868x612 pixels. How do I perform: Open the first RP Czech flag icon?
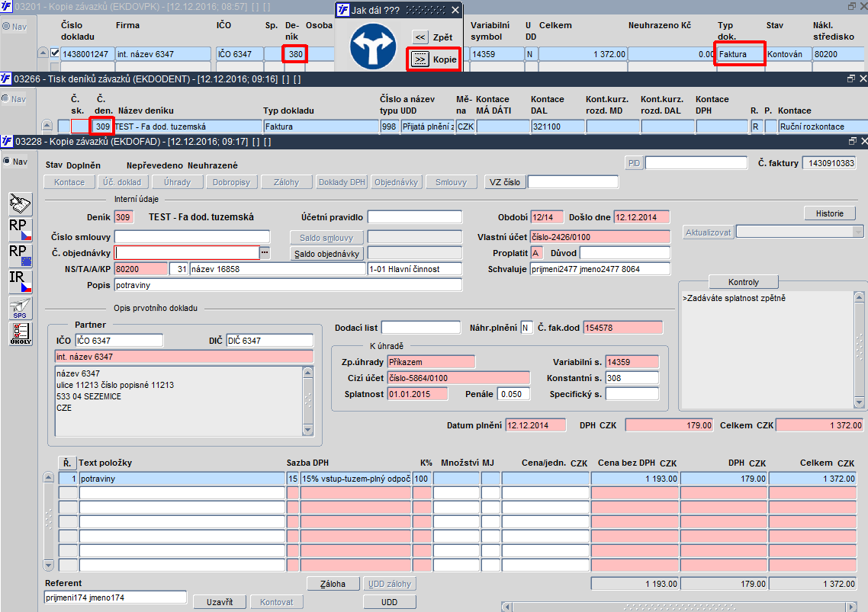[x=21, y=230]
